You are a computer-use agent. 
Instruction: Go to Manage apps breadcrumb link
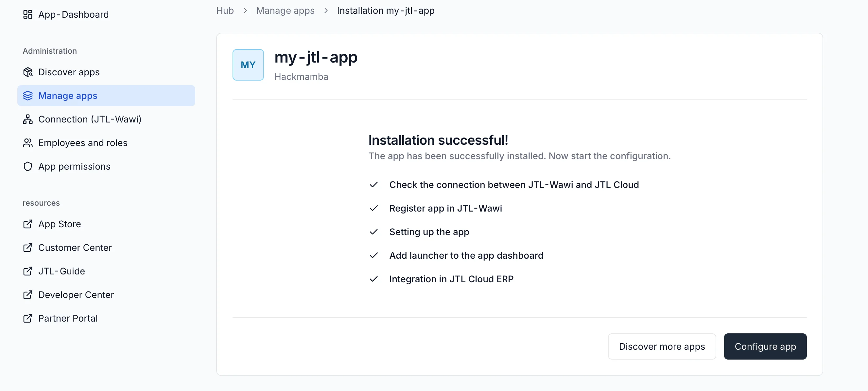point(285,11)
